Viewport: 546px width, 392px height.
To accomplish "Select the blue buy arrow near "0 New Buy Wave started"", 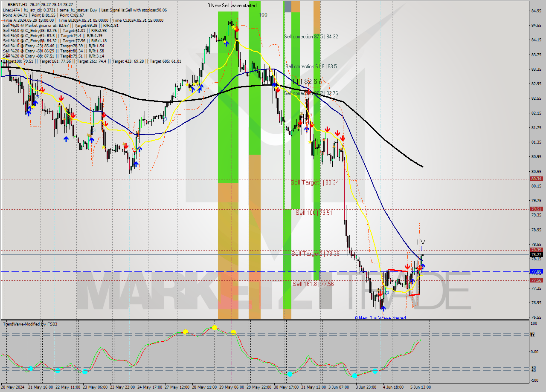I will (383, 308).
